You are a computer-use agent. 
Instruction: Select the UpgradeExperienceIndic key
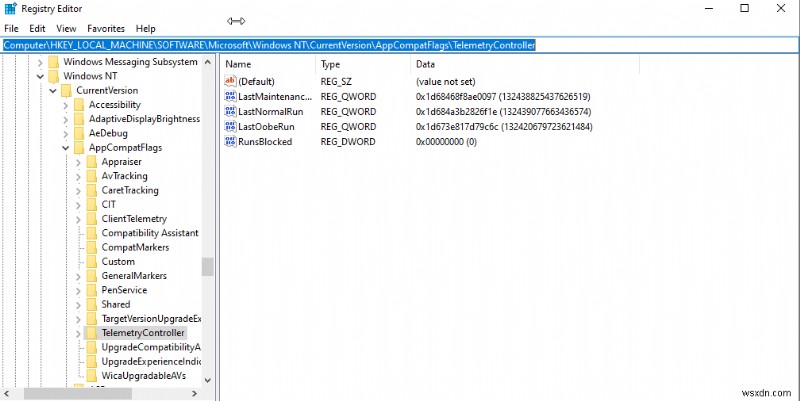(151, 362)
